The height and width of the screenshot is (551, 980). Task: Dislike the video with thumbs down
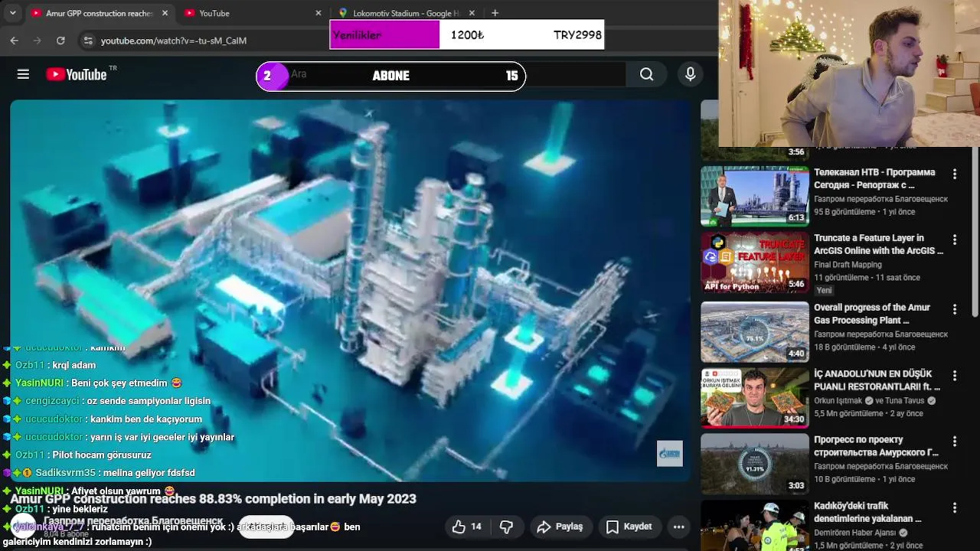coord(506,527)
